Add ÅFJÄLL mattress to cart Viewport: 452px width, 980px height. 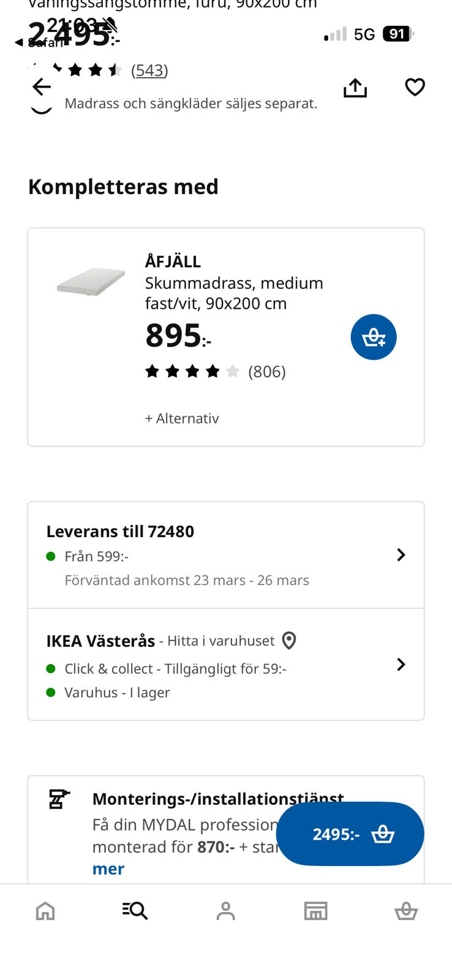point(374,337)
